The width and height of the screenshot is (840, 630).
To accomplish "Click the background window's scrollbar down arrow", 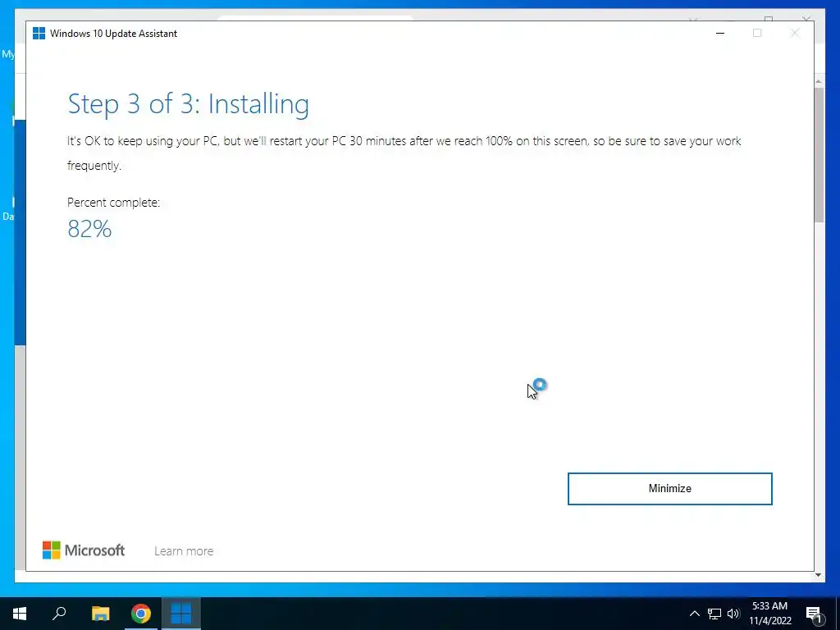I will click(x=819, y=575).
